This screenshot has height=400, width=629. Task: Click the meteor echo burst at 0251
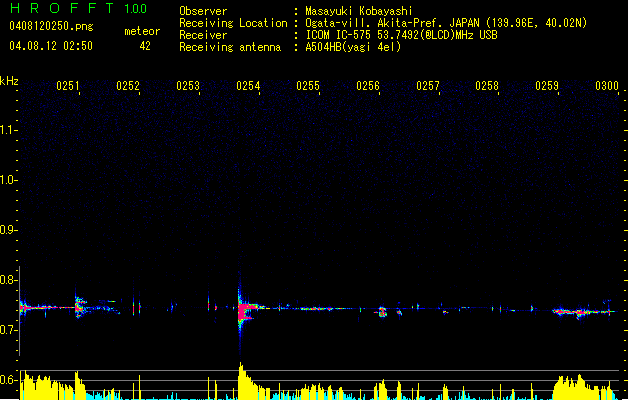(80, 307)
